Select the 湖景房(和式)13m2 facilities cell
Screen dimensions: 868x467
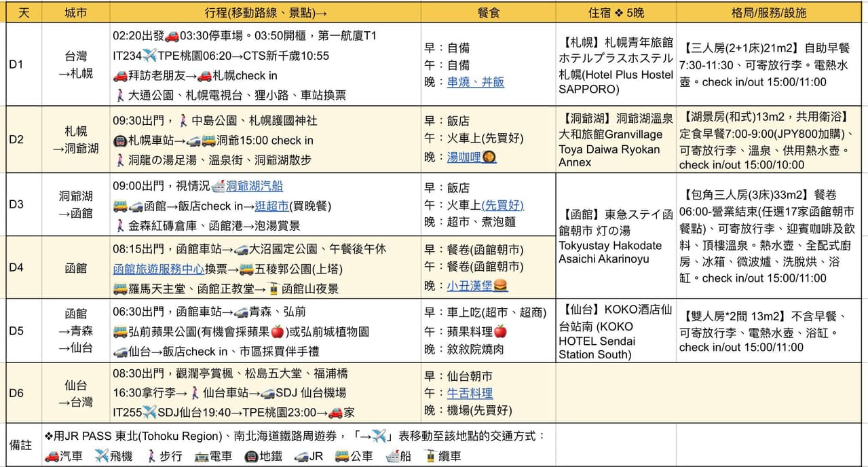[768, 139]
